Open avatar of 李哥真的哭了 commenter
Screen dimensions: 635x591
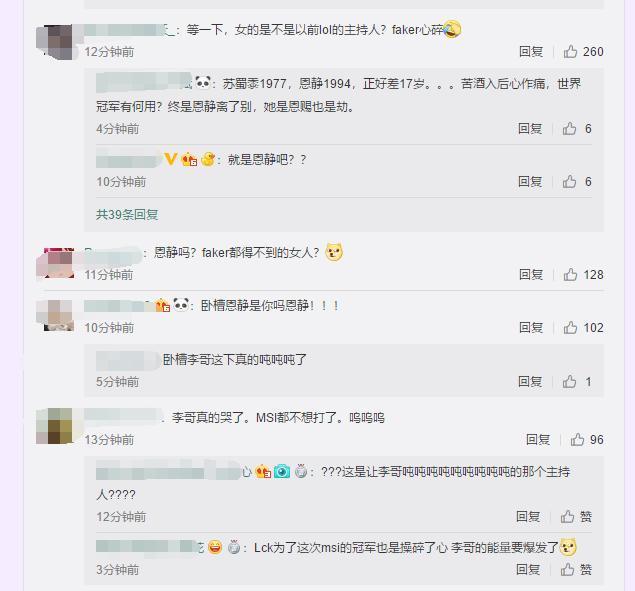54,426
